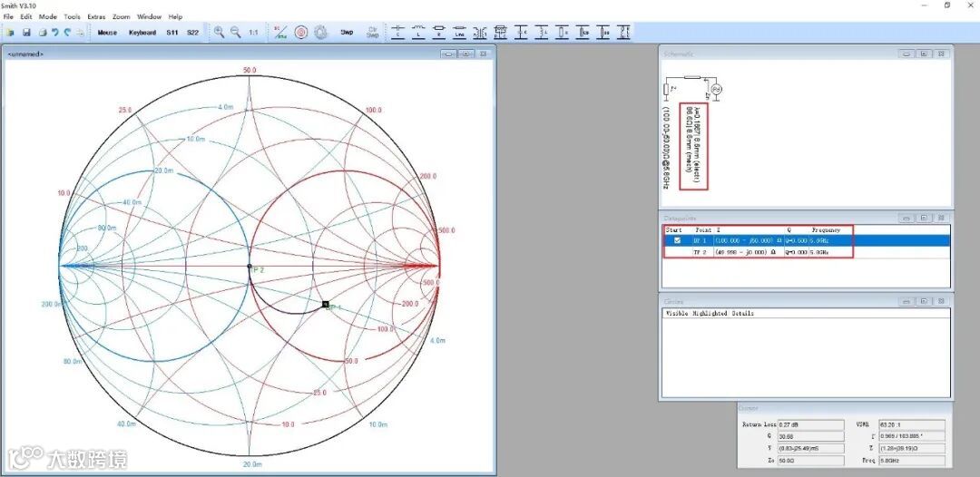Open the Window menu
This screenshot has height=477, width=980.
point(150,17)
